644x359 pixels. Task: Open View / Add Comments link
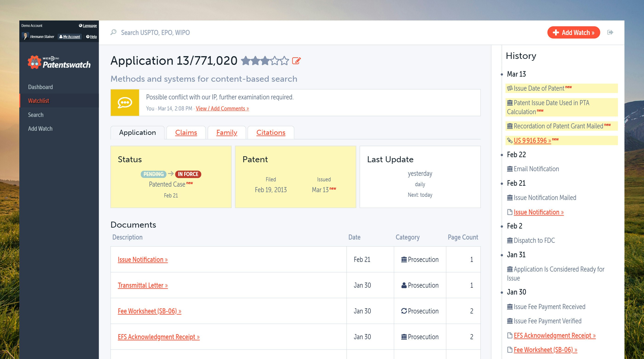222,108
